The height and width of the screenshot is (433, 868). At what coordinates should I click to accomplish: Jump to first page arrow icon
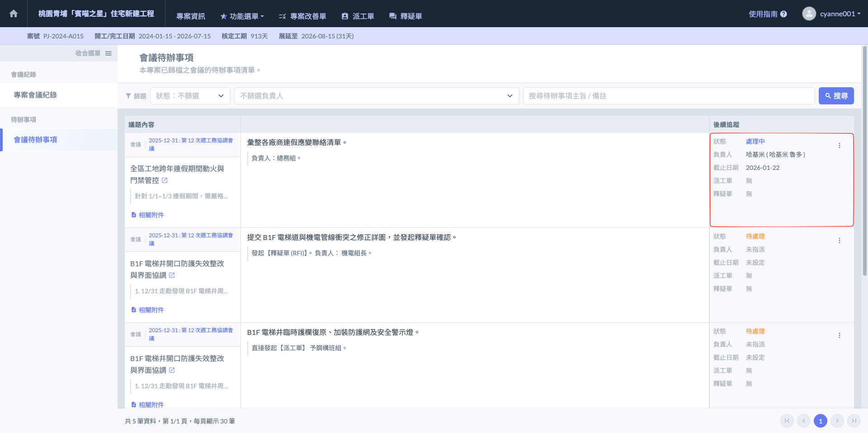coord(787,421)
